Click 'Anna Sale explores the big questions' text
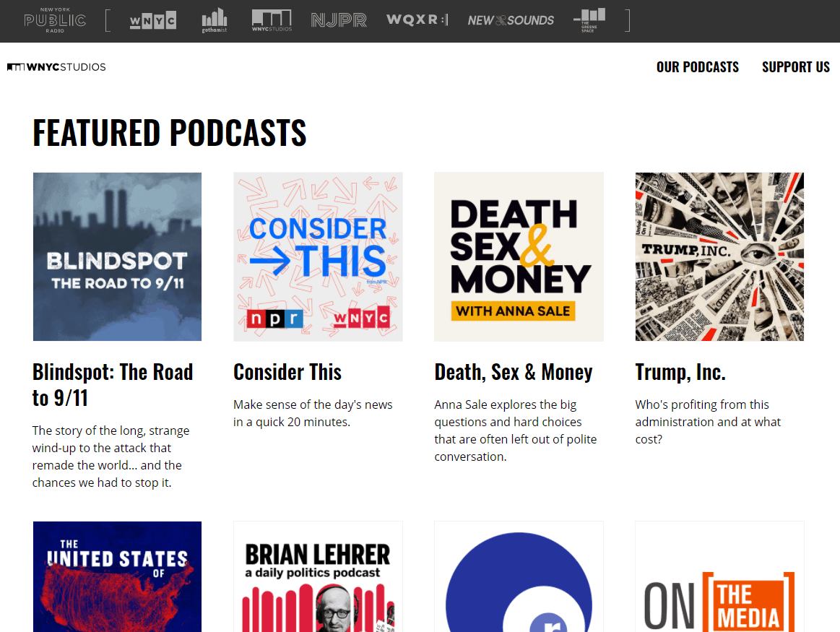 (x=516, y=430)
